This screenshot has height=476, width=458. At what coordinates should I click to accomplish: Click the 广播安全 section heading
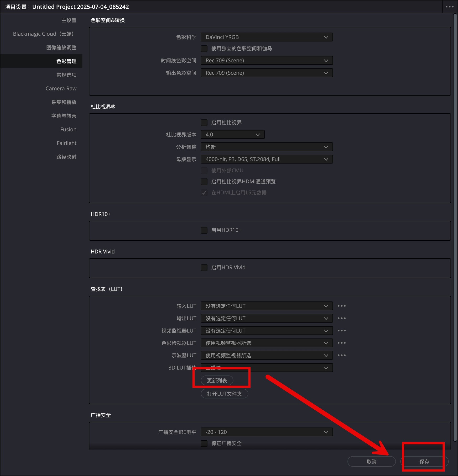[101, 415]
